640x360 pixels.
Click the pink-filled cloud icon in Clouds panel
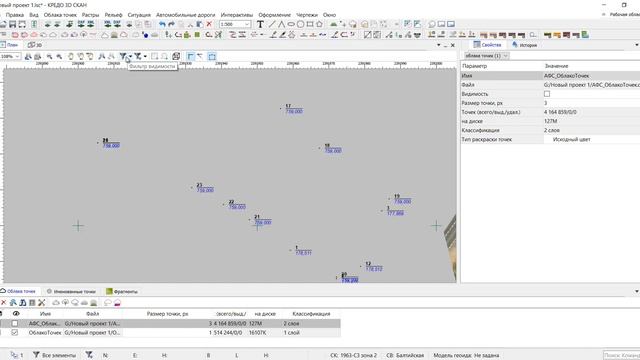click(x=117, y=302)
